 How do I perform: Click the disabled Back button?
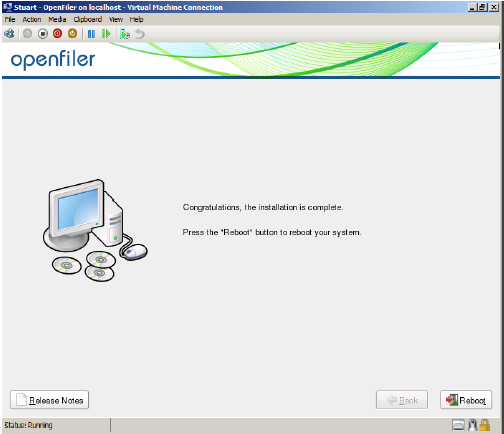click(x=402, y=400)
